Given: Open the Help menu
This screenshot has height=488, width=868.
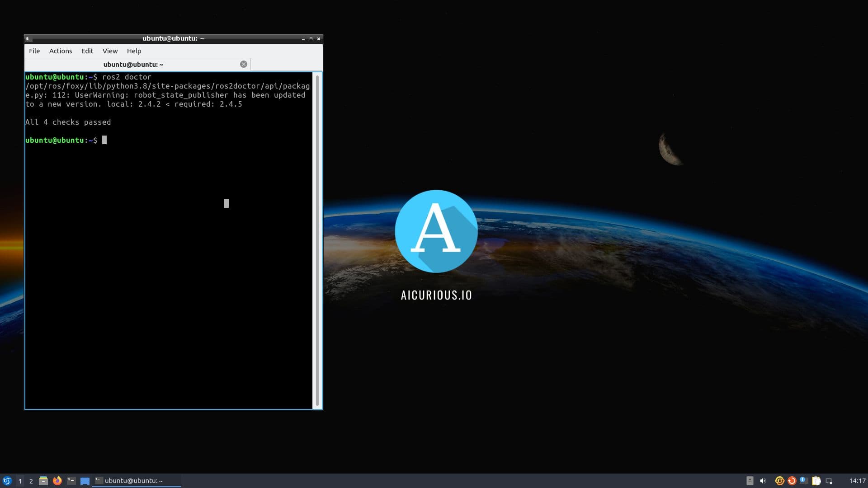Looking at the screenshot, I should tap(134, 51).
